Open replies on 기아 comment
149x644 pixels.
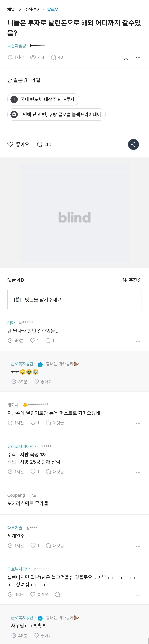[50, 341]
